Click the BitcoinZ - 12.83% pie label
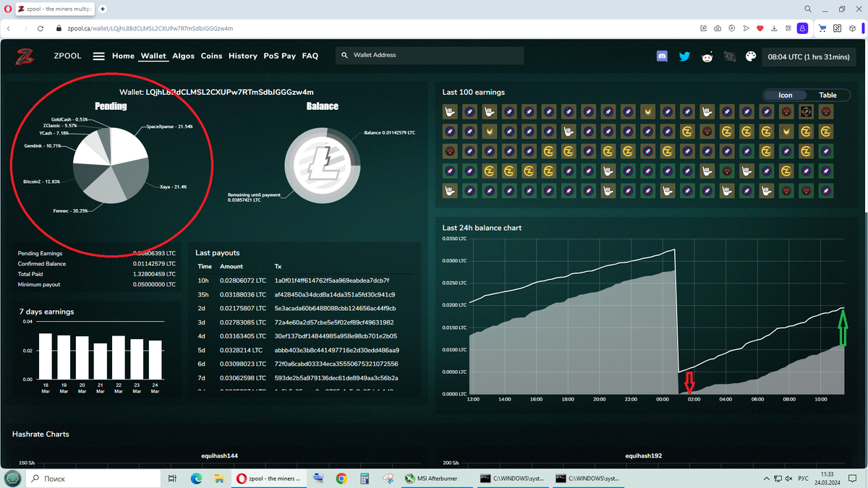Viewport: 868px width, 488px height. 41,181
